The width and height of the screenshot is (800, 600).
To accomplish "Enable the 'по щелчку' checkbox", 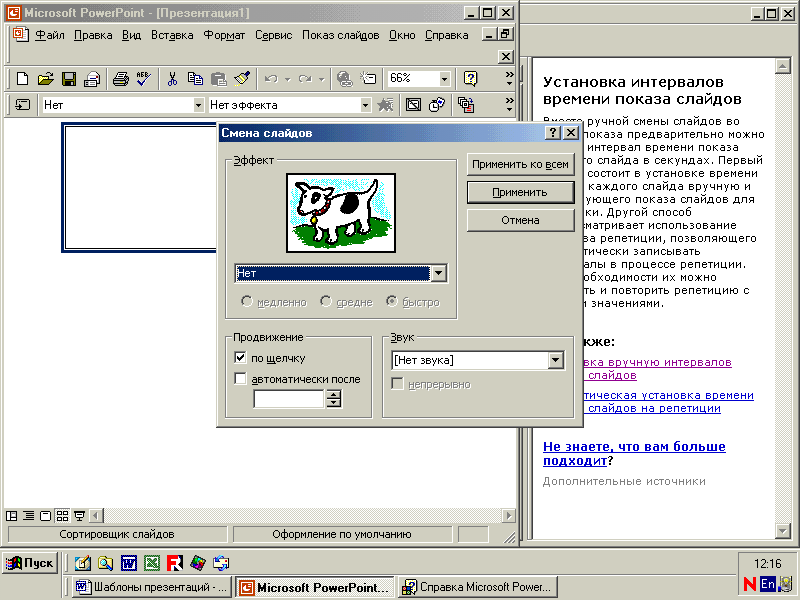I will tap(240, 358).
